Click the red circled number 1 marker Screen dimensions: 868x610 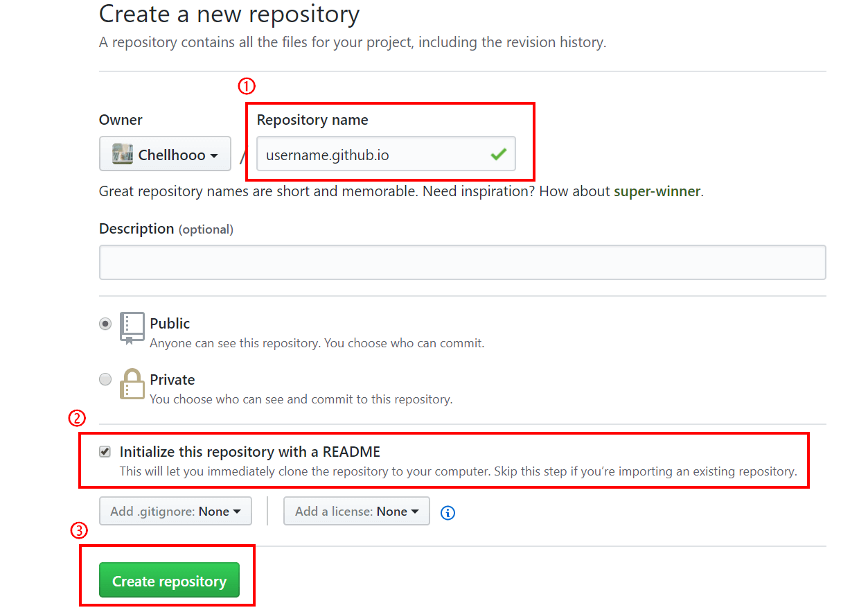point(247,86)
